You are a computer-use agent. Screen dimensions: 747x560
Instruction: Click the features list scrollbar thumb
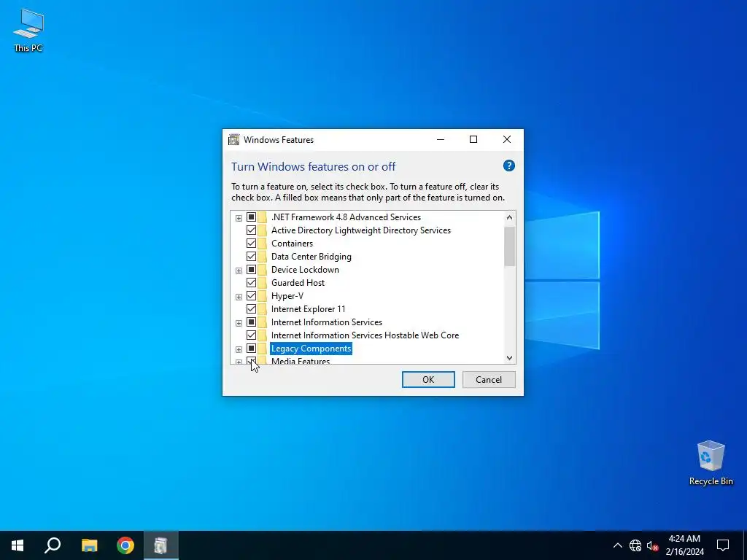coord(509,246)
